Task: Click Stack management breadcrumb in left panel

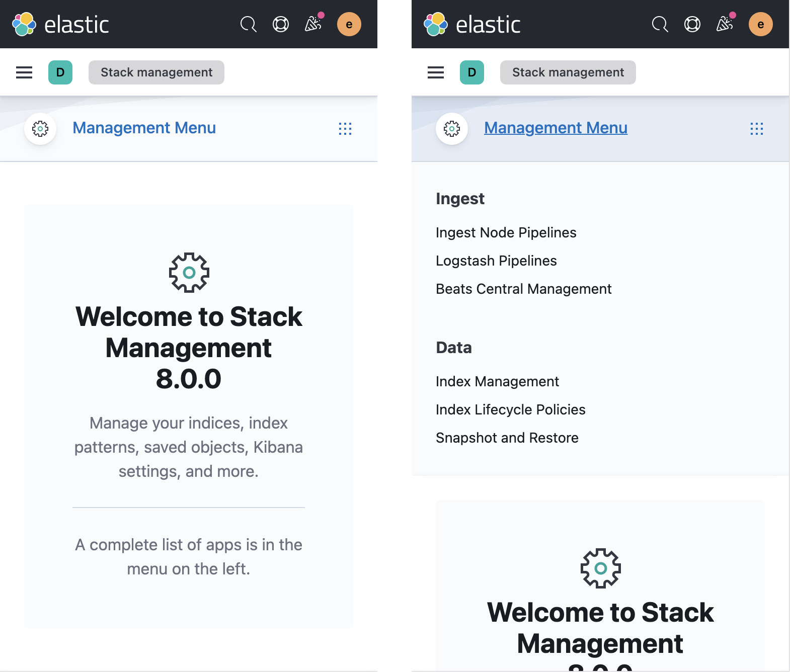Action: coord(156,72)
